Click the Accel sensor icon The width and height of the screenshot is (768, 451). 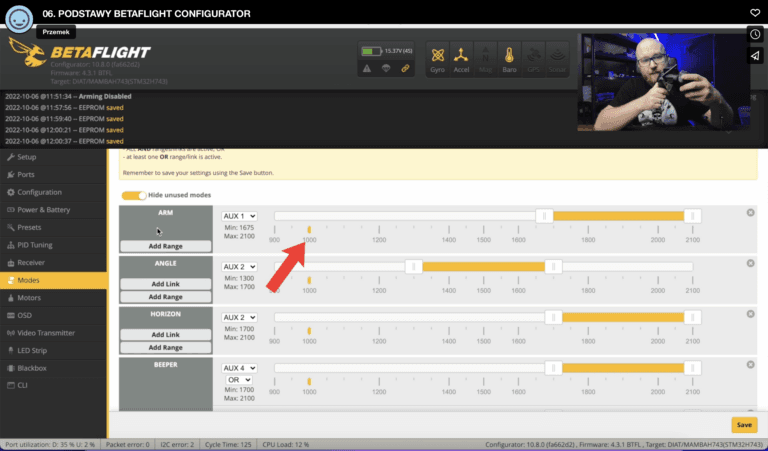461,59
